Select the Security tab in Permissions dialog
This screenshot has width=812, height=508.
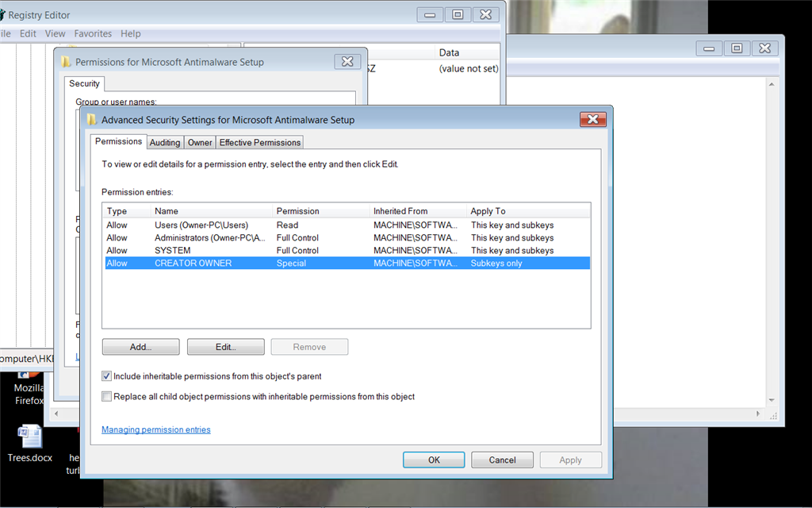[84, 83]
